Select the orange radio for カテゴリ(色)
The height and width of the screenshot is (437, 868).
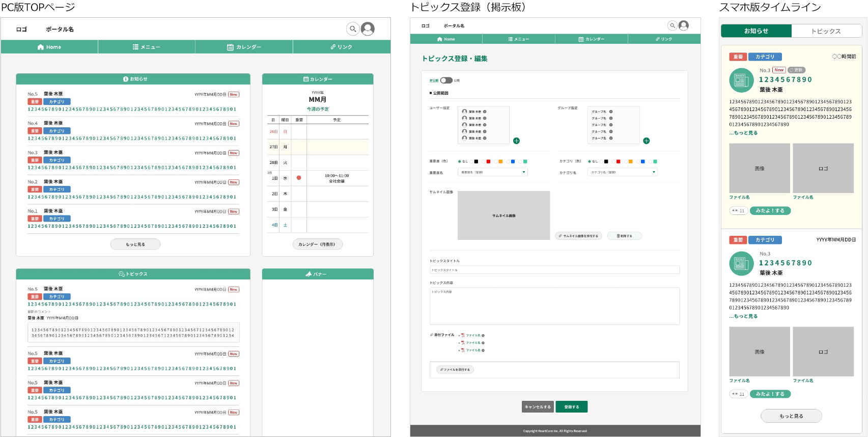pos(626,161)
